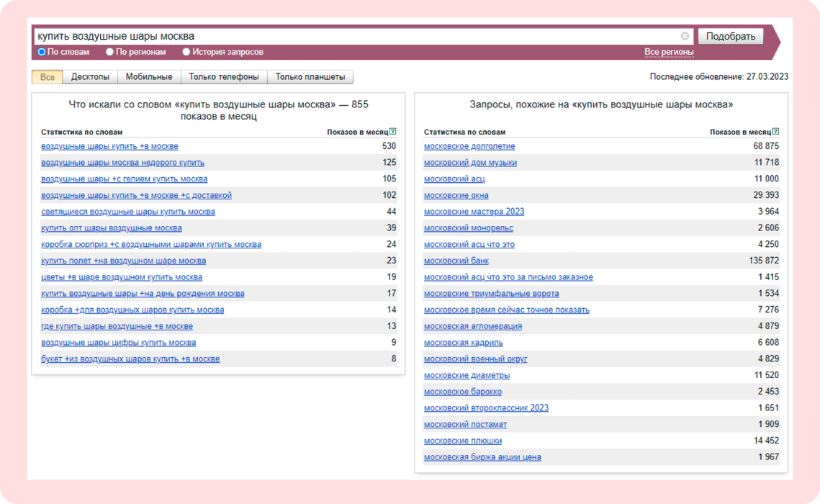Open help icon beside right 'Показов в месяц'
This screenshot has width=820, height=504.
coord(775,132)
